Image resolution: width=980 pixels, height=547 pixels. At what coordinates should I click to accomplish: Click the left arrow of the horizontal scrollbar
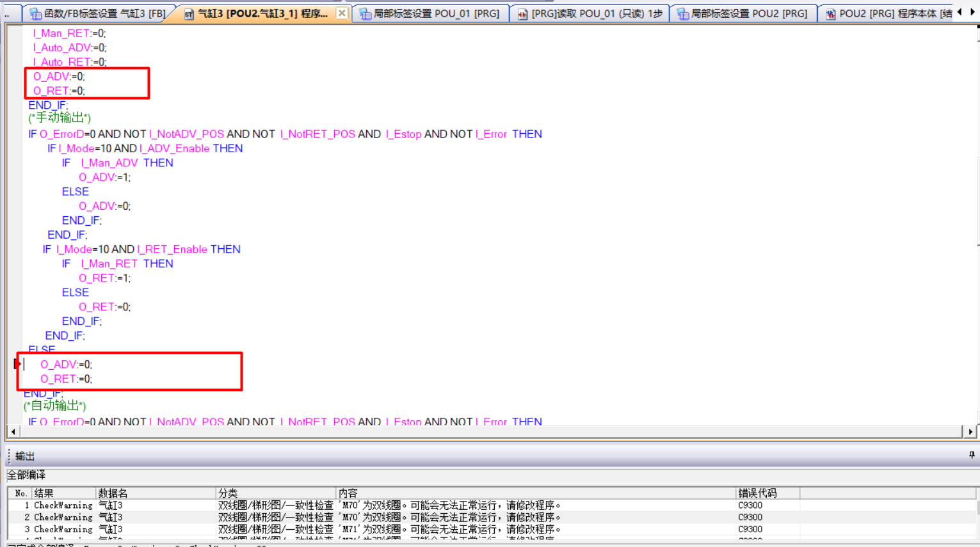(x=13, y=432)
